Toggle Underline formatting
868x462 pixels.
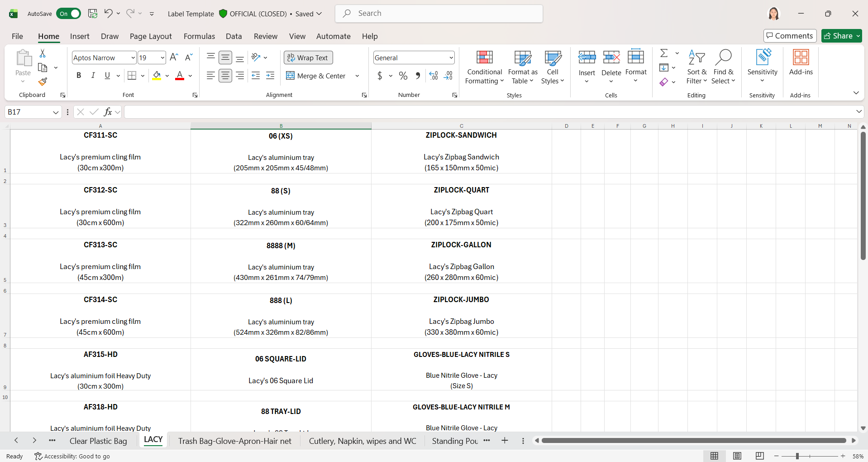(107, 76)
